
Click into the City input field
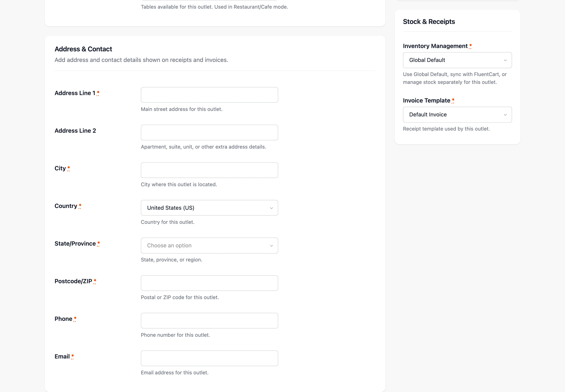tap(209, 170)
